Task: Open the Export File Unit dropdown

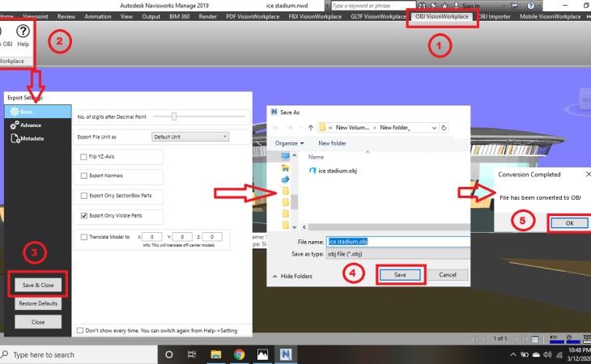Action: [190, 137]
